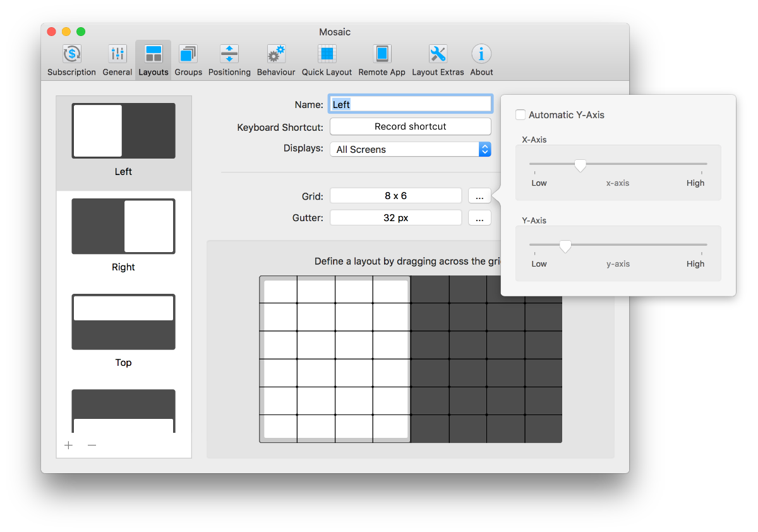The image size is (758, 532).
Task: Open the Subscription section
Action: (x=71, y=59)
